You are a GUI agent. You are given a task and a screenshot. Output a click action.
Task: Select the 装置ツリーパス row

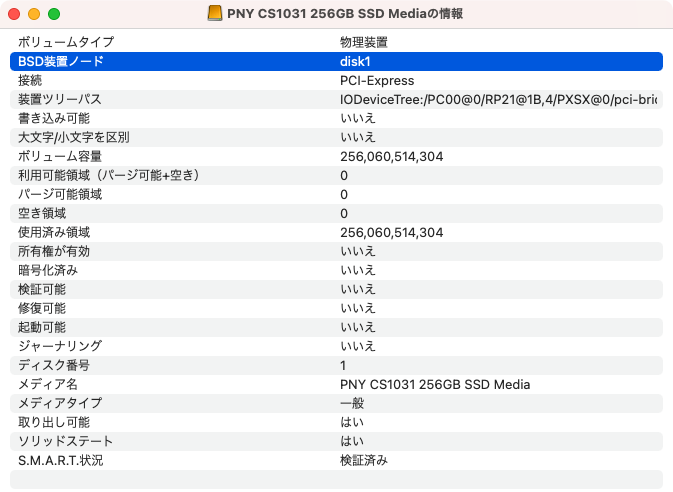(x=336, y=99)
